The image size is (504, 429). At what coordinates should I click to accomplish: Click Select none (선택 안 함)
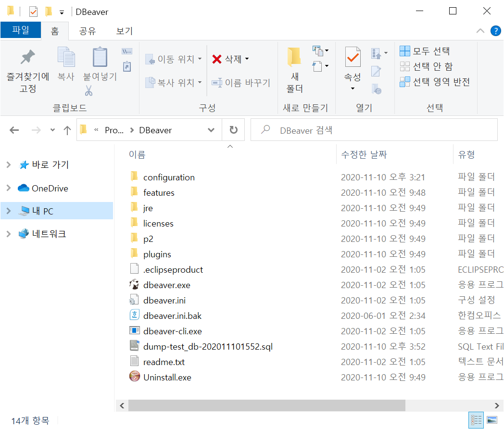point(426,66)
